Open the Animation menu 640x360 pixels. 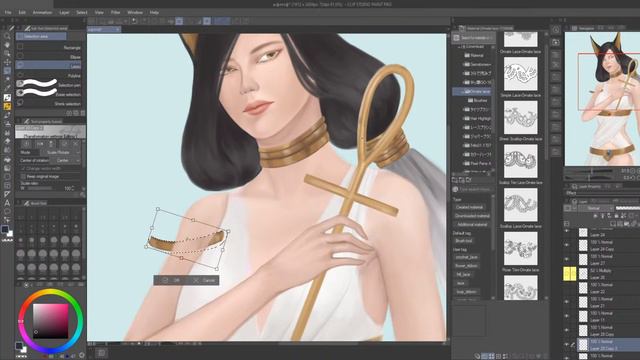42,13
